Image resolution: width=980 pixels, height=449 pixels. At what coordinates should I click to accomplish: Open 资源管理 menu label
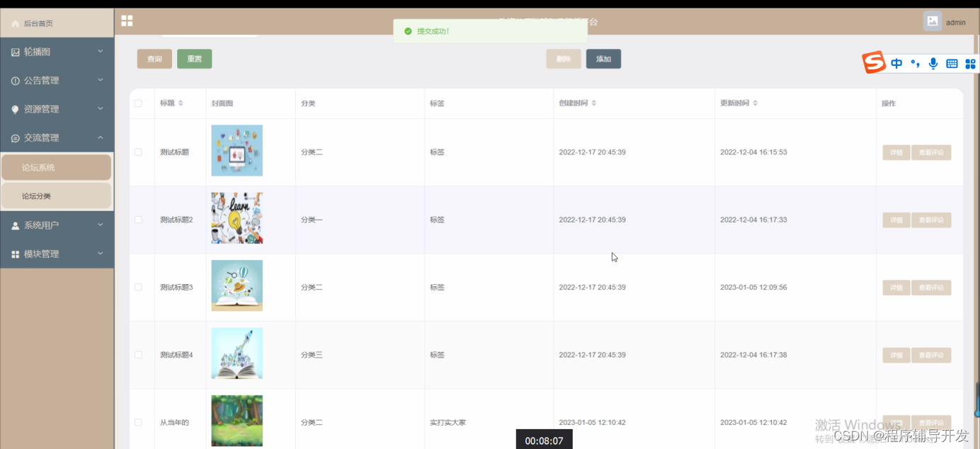41,110
